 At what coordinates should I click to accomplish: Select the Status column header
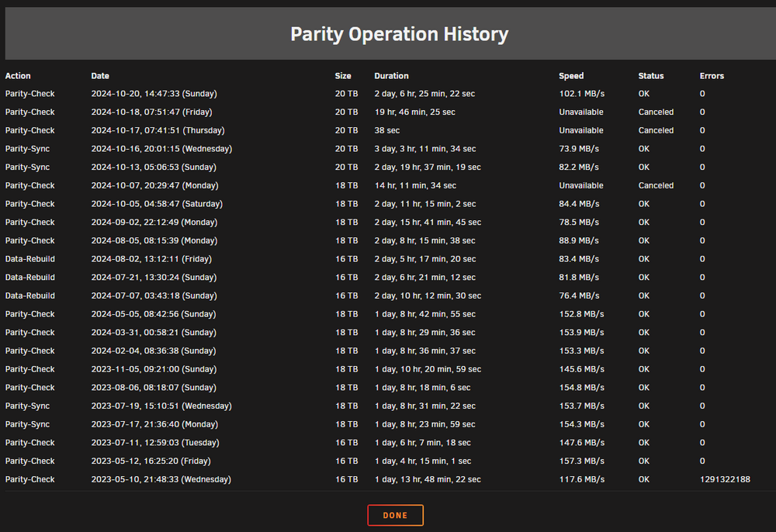pyautogui.click(x=651, y=76)
